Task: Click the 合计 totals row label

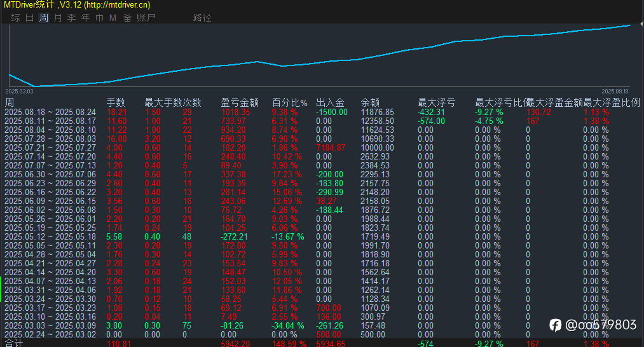Action: 13,343
